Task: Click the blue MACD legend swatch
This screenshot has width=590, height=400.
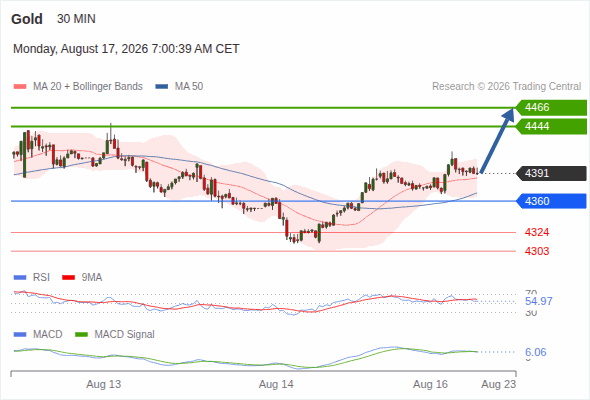Action: [x=20, y=335]
